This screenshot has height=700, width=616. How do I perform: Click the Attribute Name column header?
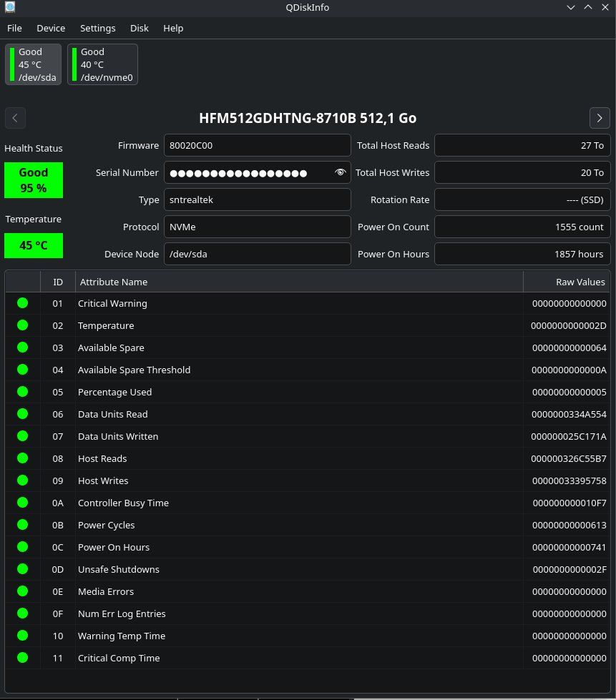click(x=299, y=282)
